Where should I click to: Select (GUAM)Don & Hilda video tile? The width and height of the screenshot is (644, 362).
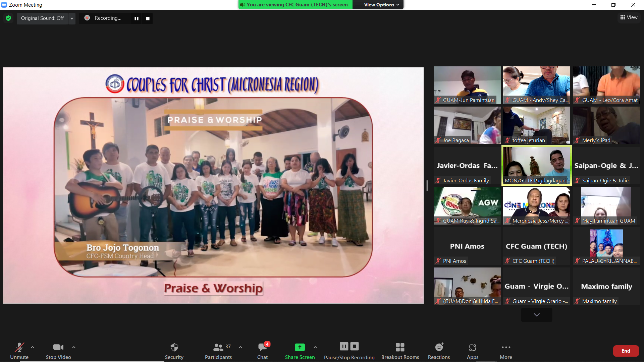tap(467, 286)
